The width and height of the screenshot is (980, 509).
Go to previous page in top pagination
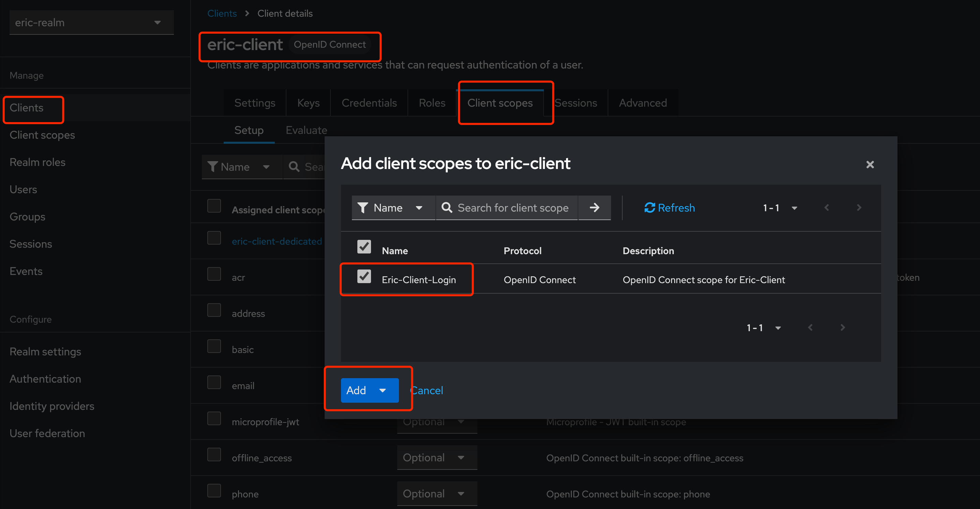(826, 207)
